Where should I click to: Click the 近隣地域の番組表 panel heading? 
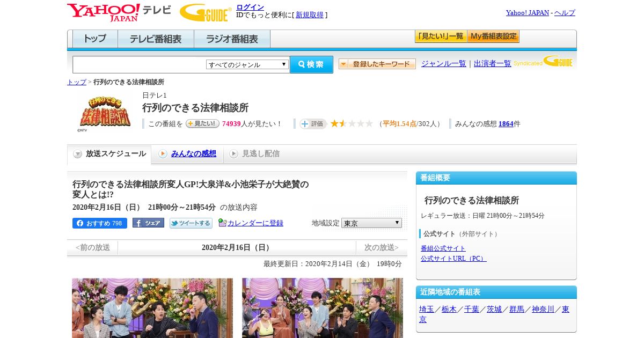coord(450,292)
